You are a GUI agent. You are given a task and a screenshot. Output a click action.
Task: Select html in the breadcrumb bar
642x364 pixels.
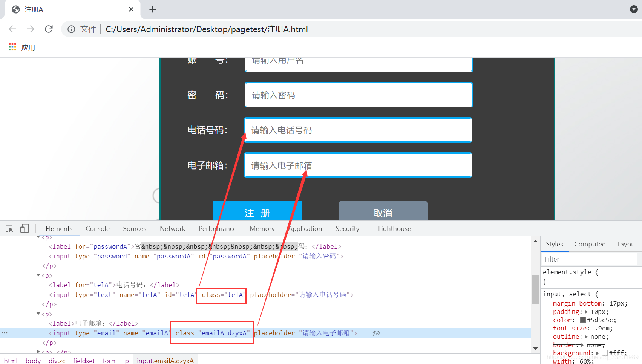[11, 361]
